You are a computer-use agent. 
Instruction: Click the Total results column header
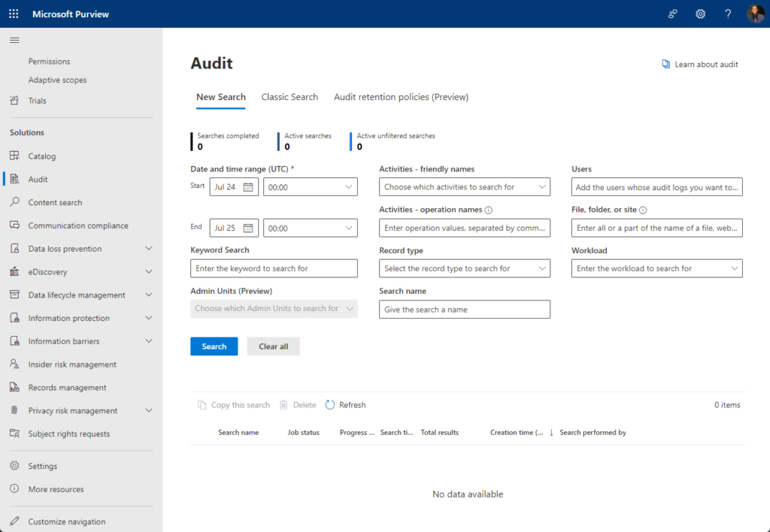click(439, 432)
